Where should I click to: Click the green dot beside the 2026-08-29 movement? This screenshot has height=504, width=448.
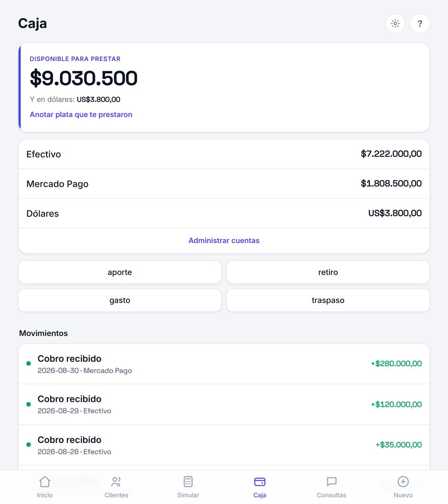(29, 404)
